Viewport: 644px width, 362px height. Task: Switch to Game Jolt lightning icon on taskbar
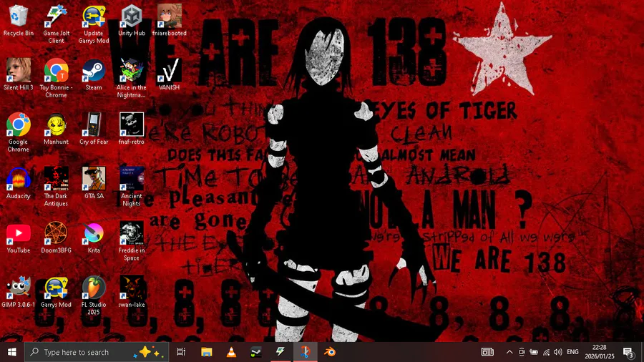point(280,352)
